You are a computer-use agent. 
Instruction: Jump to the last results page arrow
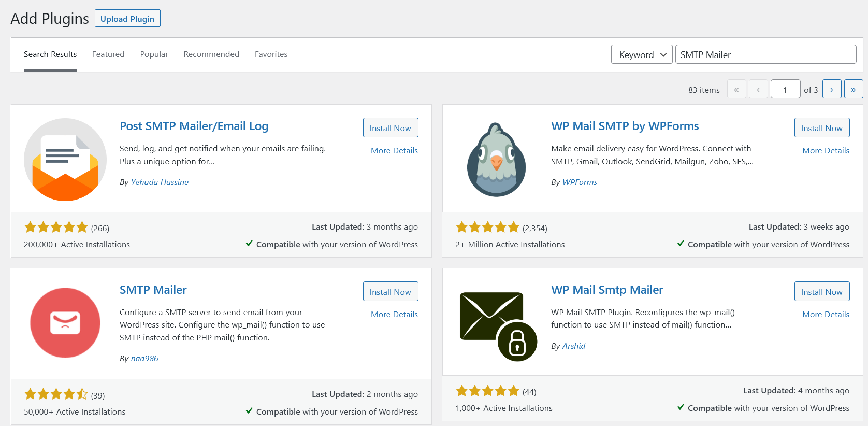coord(853,89)
